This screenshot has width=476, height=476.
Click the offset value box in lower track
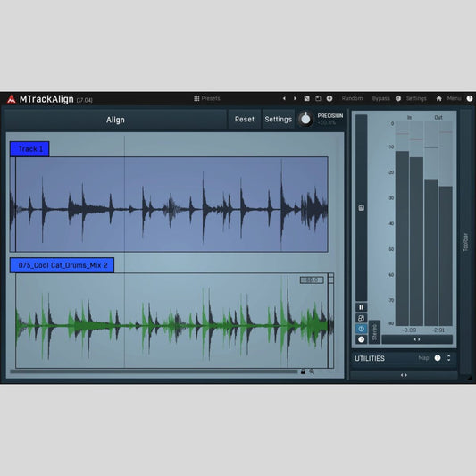coord(312,280)
